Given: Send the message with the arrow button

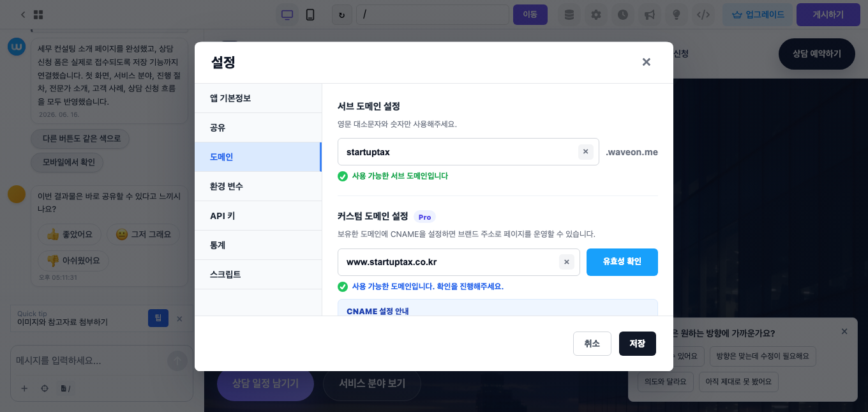Looking at the screenshot, I should click(x=177, y=361).
